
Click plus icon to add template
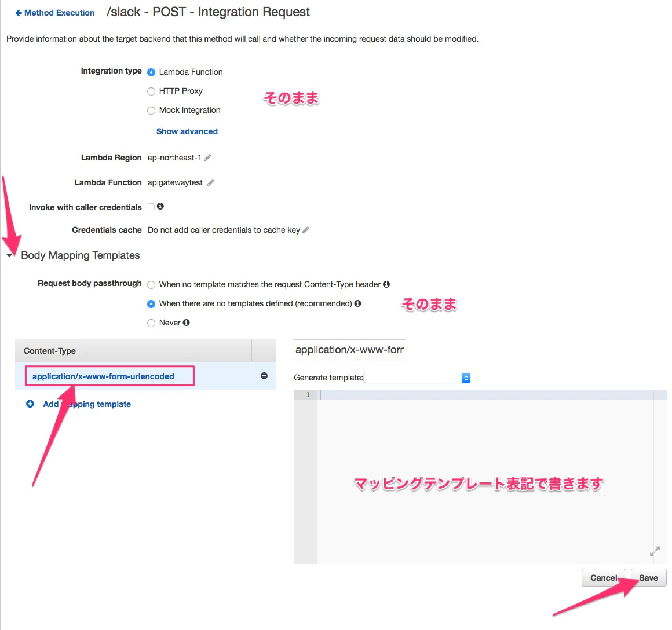30,404
